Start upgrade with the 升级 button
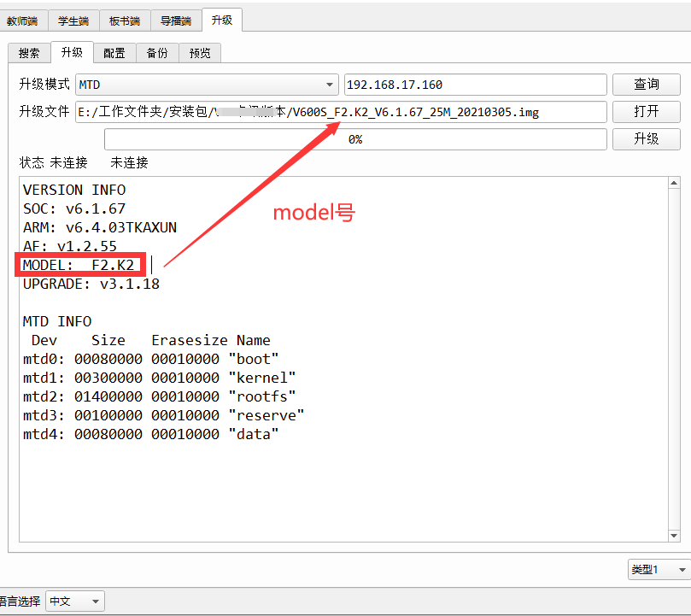The height and width of the screenshot is (616, 691). 647,139
